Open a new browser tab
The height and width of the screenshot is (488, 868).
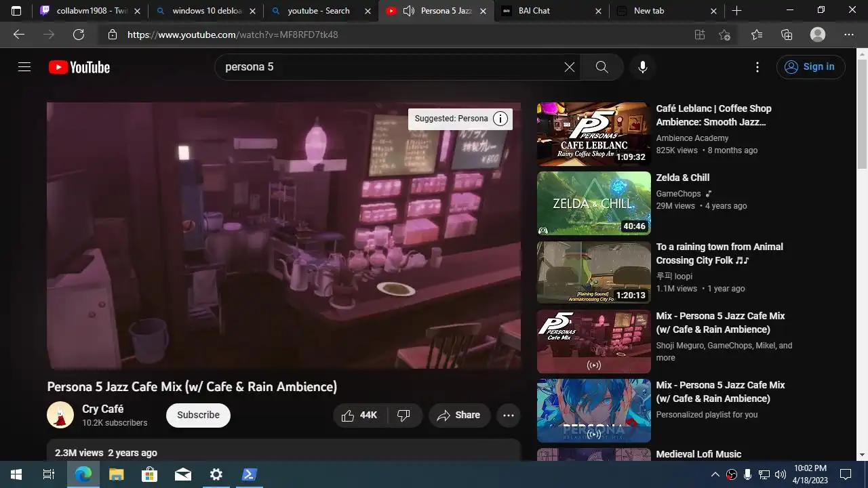click(x=737, y=11)
